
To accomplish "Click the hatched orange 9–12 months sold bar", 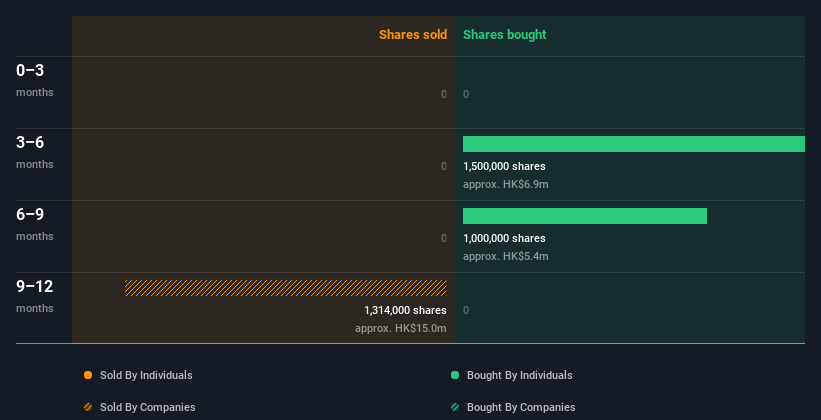I will 286,288.
